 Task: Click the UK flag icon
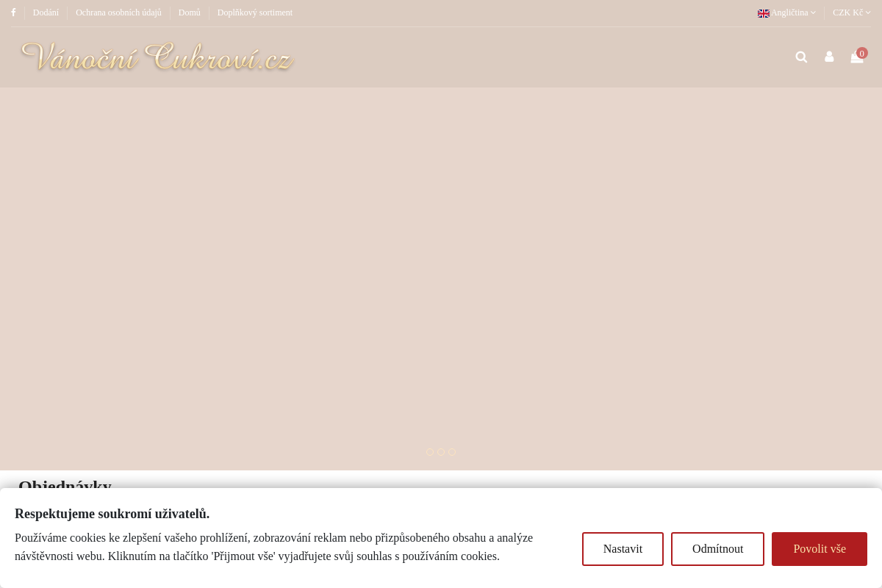[x=764, y=13]
